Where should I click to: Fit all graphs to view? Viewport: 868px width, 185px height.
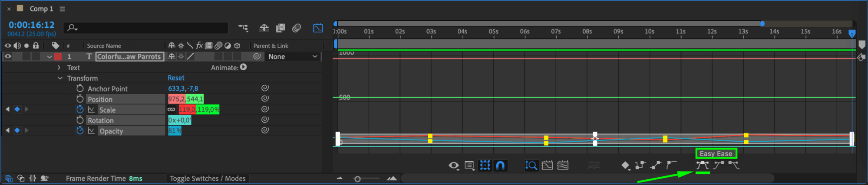tap(563, 166)
